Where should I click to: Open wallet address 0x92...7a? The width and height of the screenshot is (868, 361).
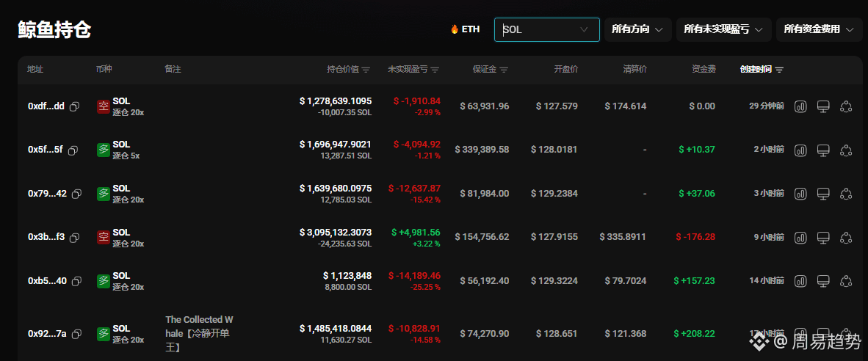pos(47,334)
